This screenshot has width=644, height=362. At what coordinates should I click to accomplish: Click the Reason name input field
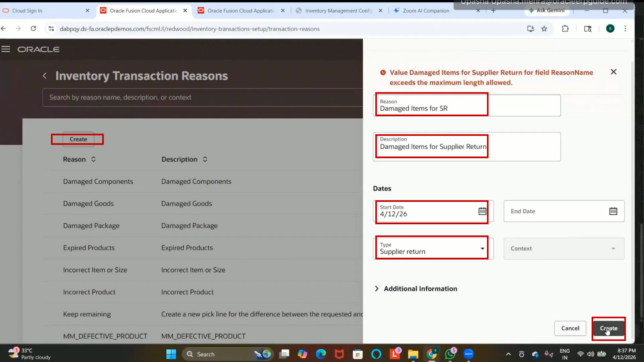pyautogui.click(x=467, y=106)
